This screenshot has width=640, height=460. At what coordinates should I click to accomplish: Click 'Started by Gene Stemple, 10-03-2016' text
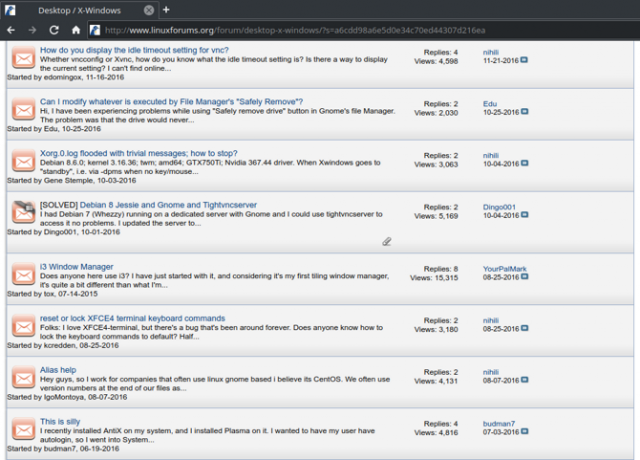71,180
